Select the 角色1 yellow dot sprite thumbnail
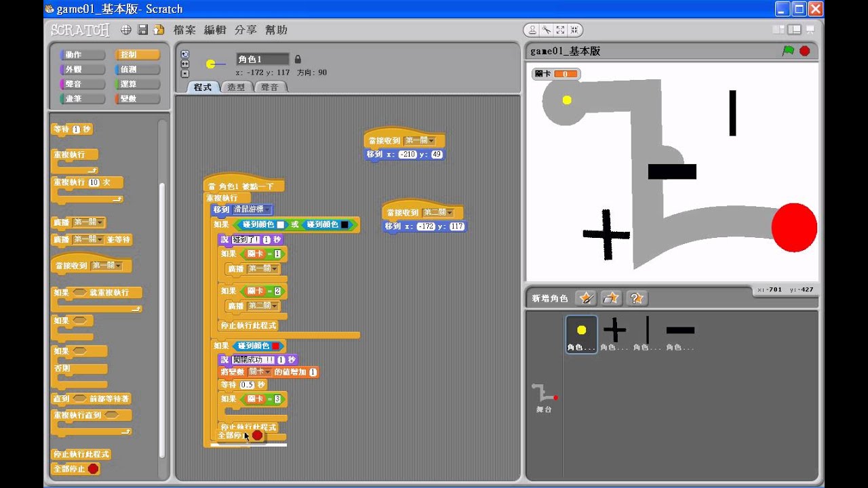 [581, 334]
